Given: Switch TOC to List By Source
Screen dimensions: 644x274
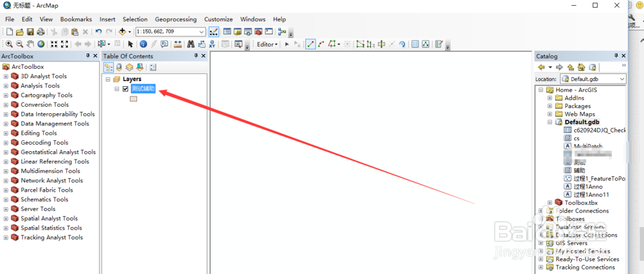Looking at the screenshot, I should point(120,68).
